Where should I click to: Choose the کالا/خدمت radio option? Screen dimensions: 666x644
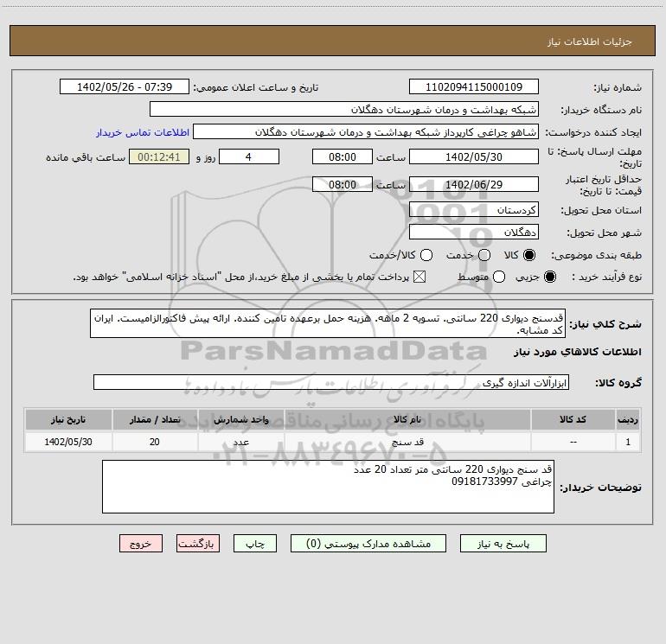[x=426, y=255]
